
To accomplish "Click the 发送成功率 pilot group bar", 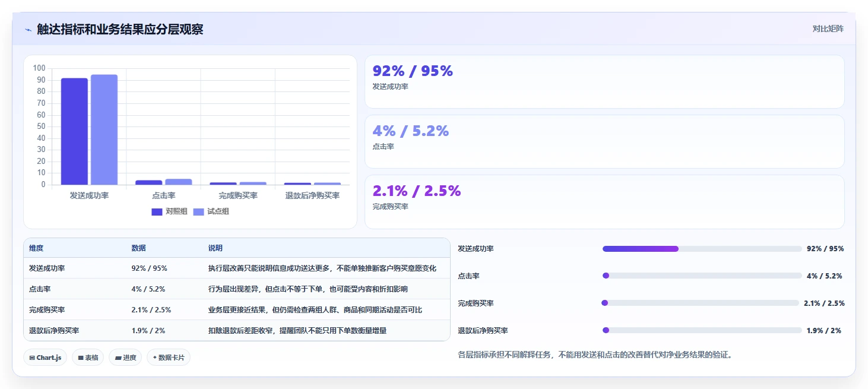I will (x=104, y=129).
